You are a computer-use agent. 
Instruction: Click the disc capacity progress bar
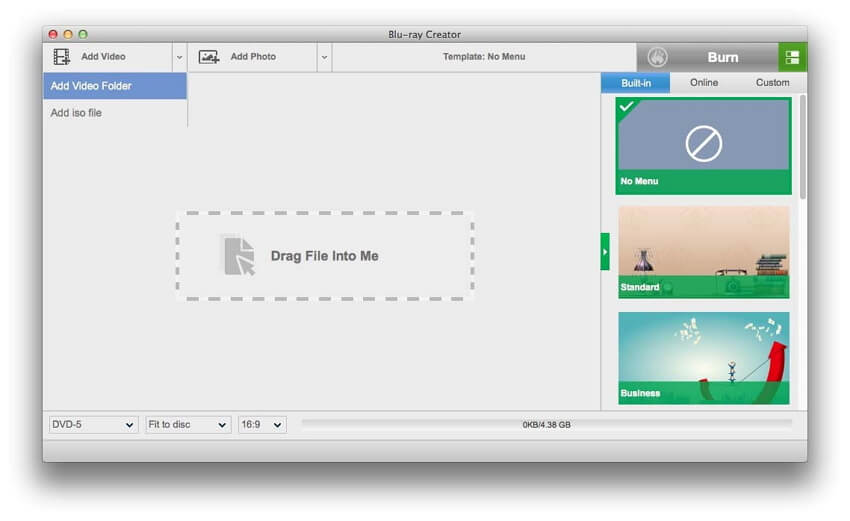point(546,424)
